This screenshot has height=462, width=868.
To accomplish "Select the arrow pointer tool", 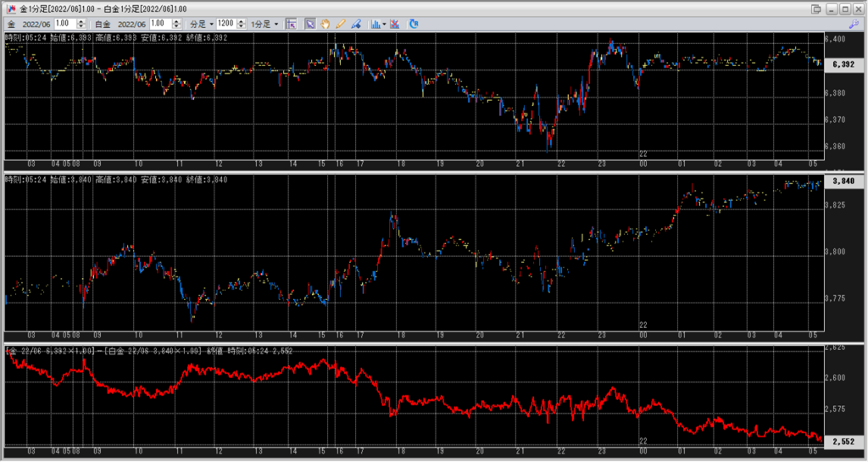I will coord(309,25).
